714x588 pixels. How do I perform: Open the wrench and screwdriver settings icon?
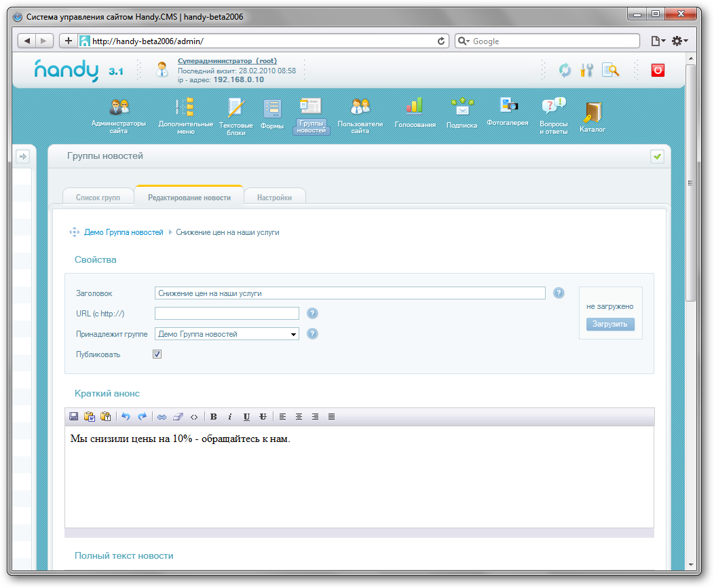click(586, 70)
